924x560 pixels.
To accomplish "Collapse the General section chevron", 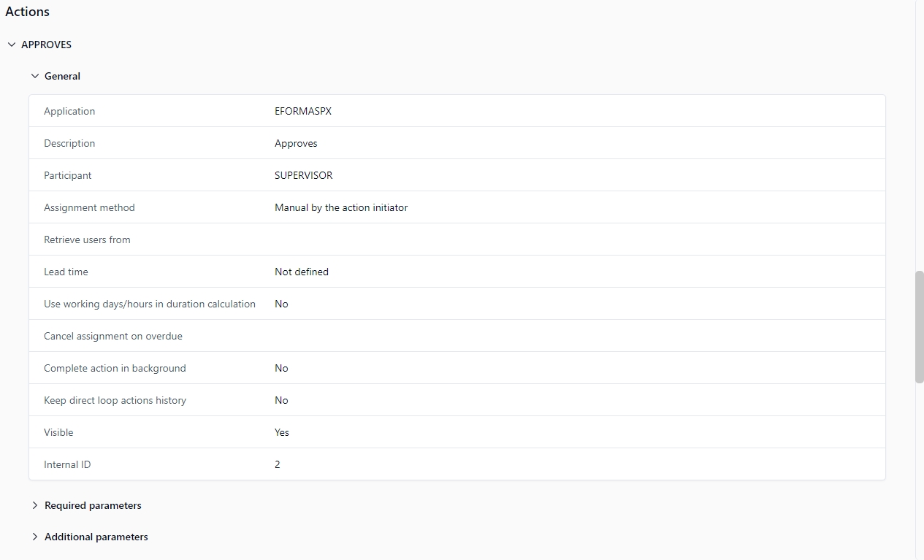I will click(34, 76).
